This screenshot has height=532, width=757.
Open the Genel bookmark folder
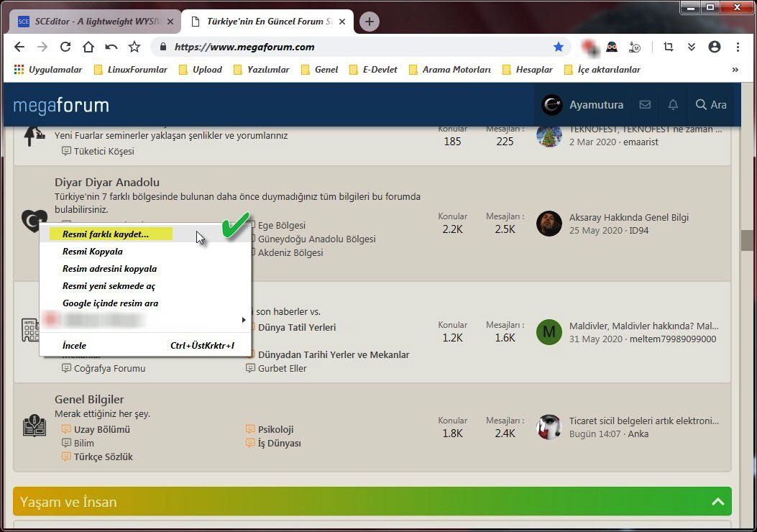319,70
